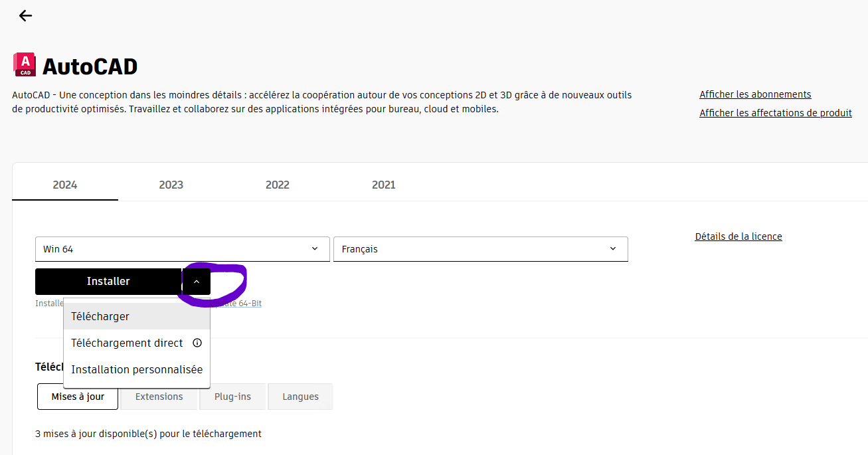Open Afficher les abonnements link
Screen dimensions: 868x455
coord(755,94)
